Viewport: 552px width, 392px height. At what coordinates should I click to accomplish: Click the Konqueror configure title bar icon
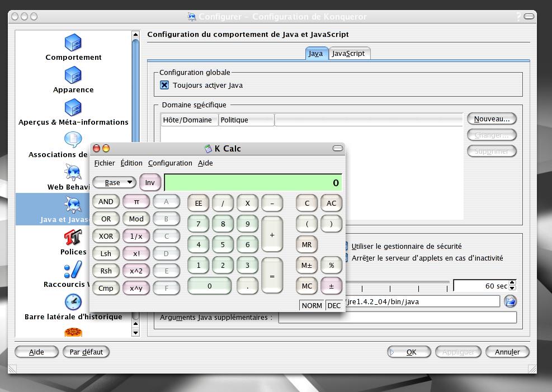click(x=192, y=17)
